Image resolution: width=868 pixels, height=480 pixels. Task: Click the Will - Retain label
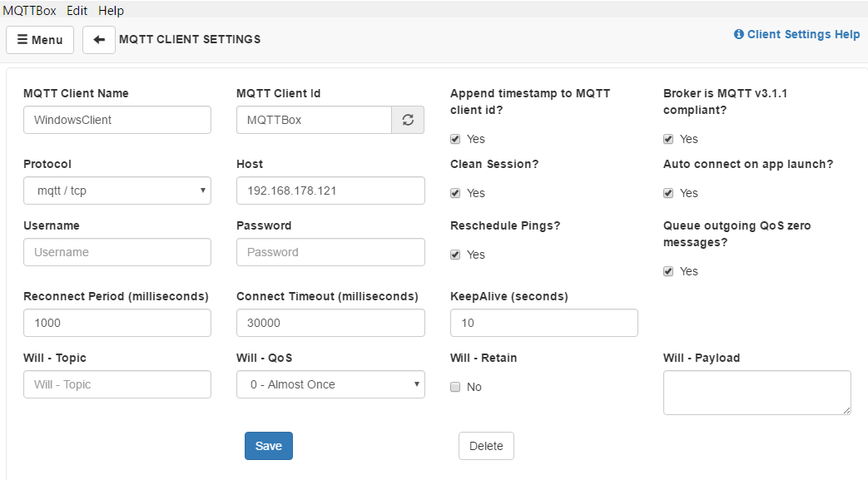(484, 358)
